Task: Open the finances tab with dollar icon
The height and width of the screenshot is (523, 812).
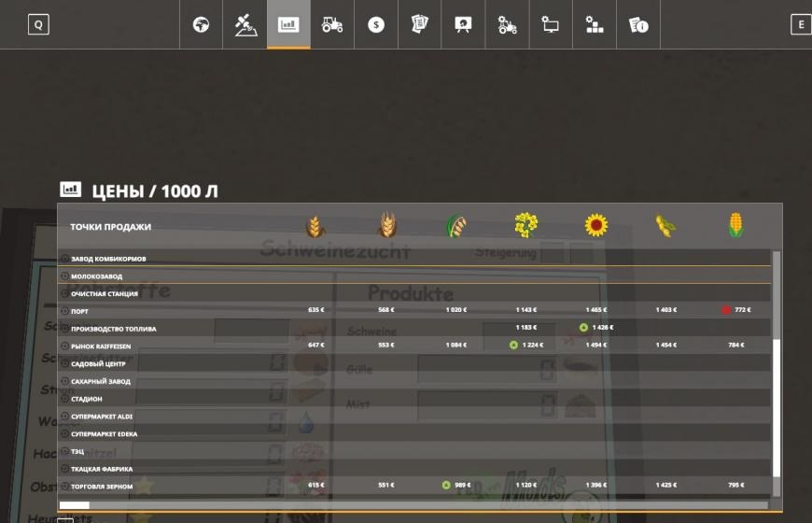Action: (376, 25)
